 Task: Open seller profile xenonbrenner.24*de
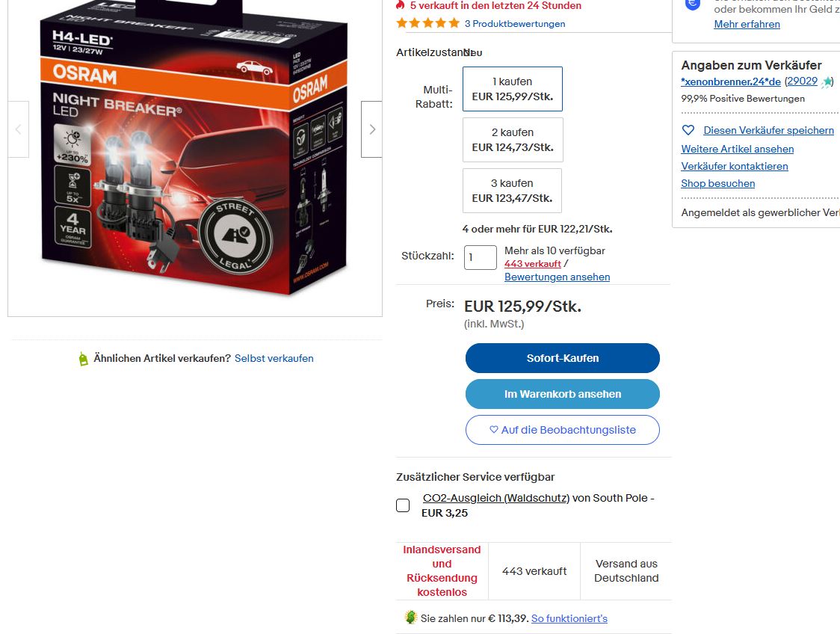tap(731, 82)
